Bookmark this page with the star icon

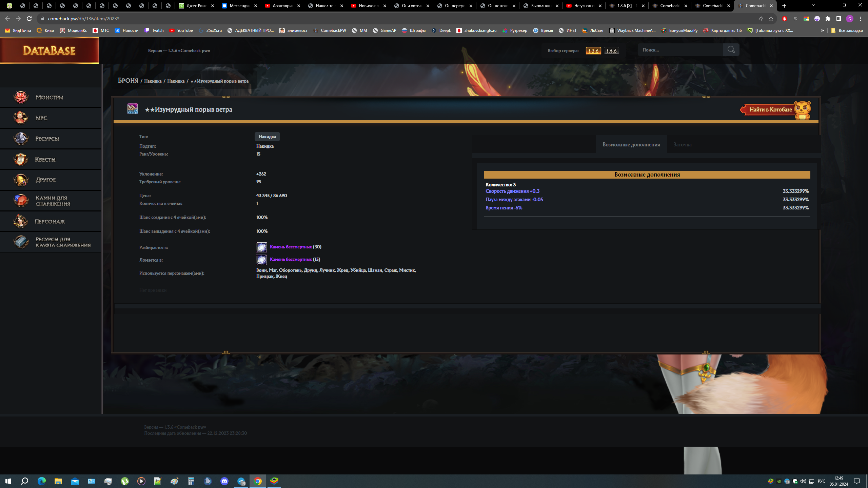[771, 19]
